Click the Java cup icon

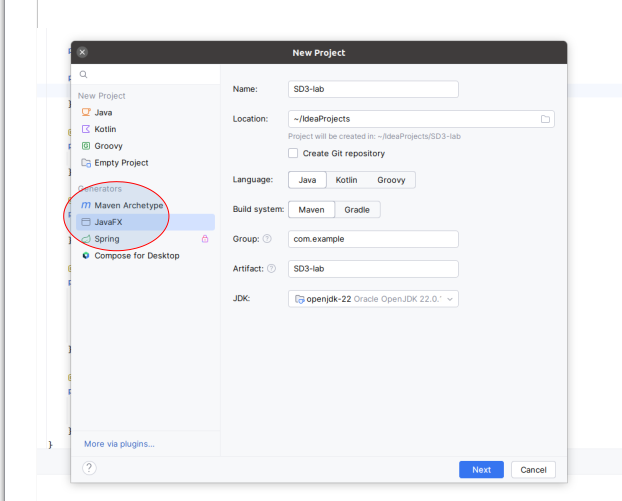click(x=86, y=112)
